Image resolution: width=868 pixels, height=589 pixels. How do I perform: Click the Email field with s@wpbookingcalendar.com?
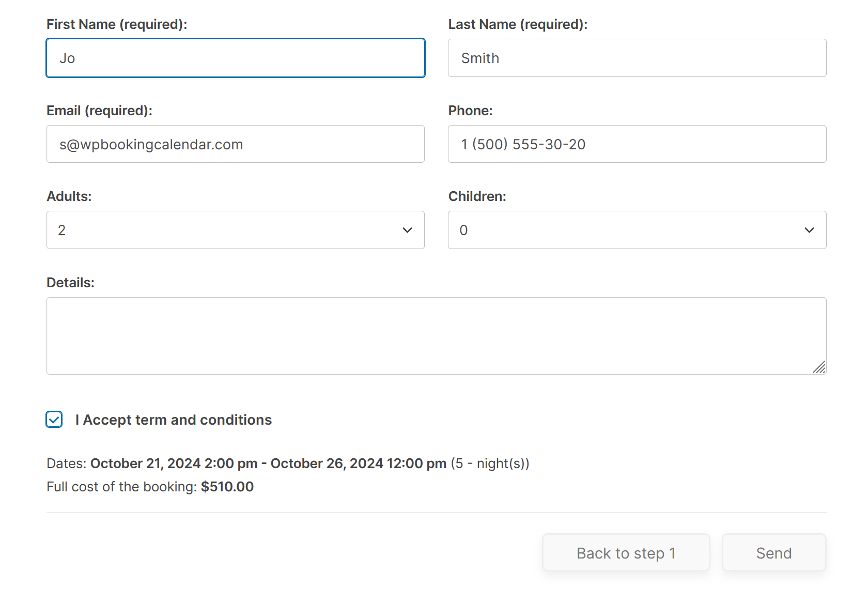(235, 144)
